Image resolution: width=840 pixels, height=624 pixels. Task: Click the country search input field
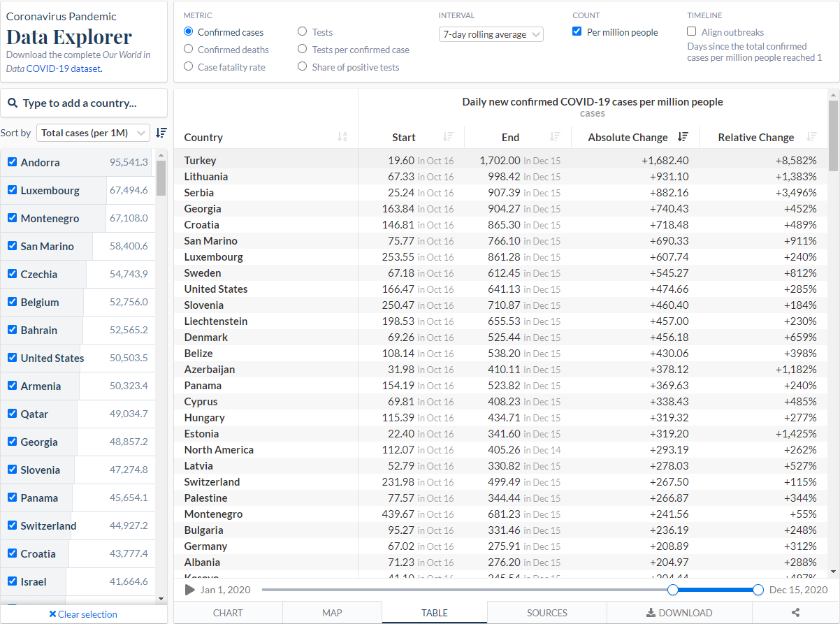click(84, 103)
